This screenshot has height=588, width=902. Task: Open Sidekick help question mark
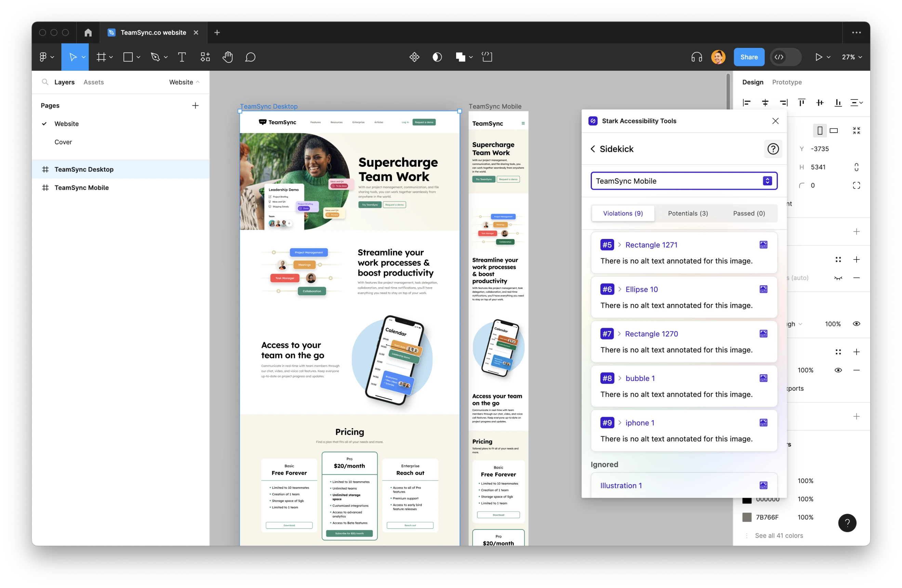[x=773, y=149]
